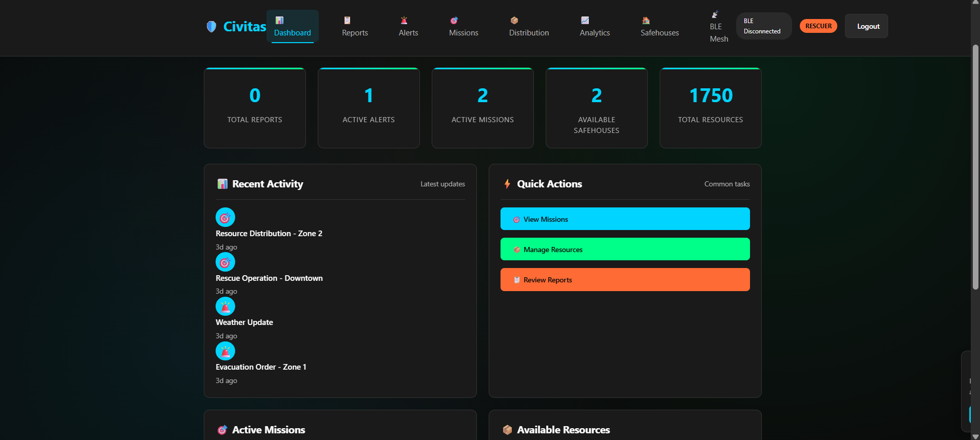
Task: Click the Civitas shield logo icon
Action: coord(211,26)
